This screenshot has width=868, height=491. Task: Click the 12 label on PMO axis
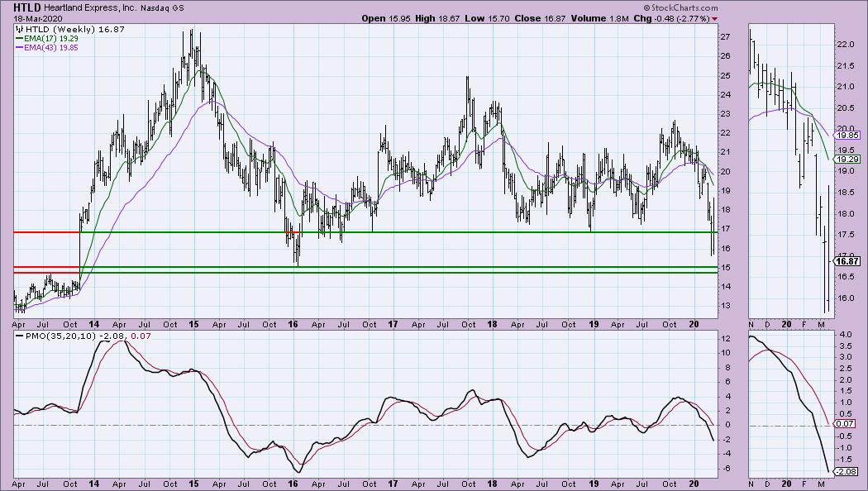725,339
